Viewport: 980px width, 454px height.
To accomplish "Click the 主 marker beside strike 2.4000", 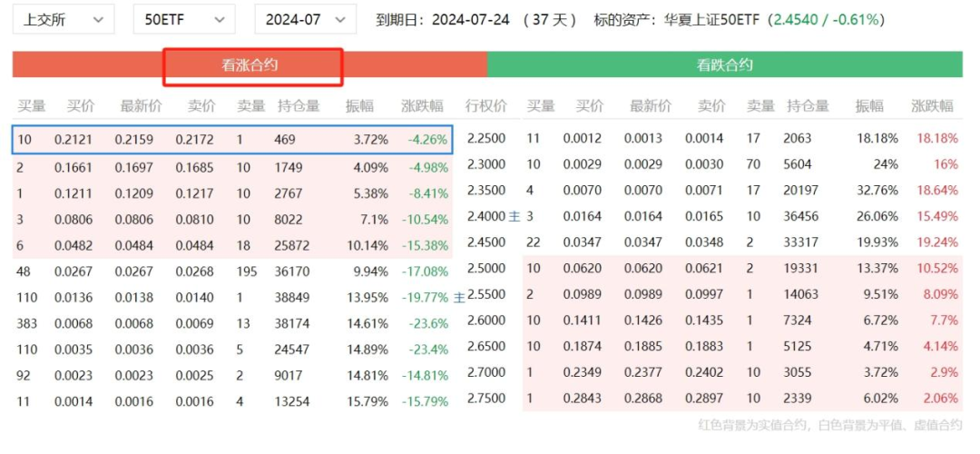I will 514,216.
